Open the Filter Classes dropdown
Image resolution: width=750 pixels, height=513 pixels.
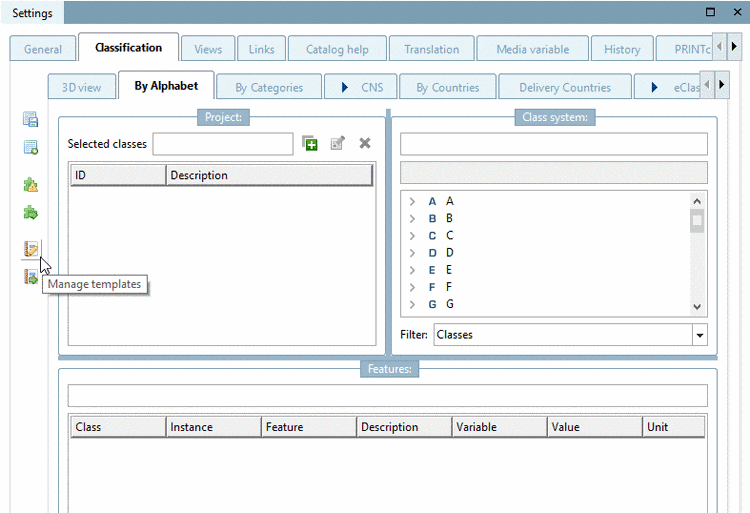(699, 335)
